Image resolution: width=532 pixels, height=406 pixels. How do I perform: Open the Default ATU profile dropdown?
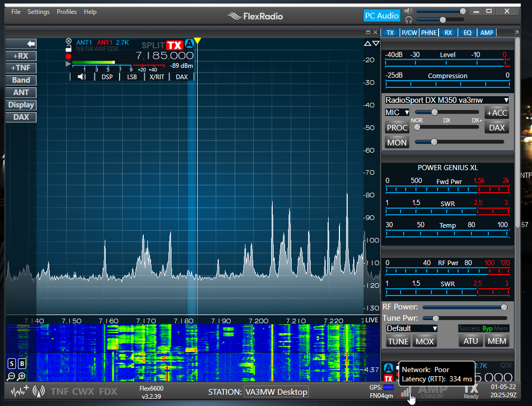pos(412,328)
